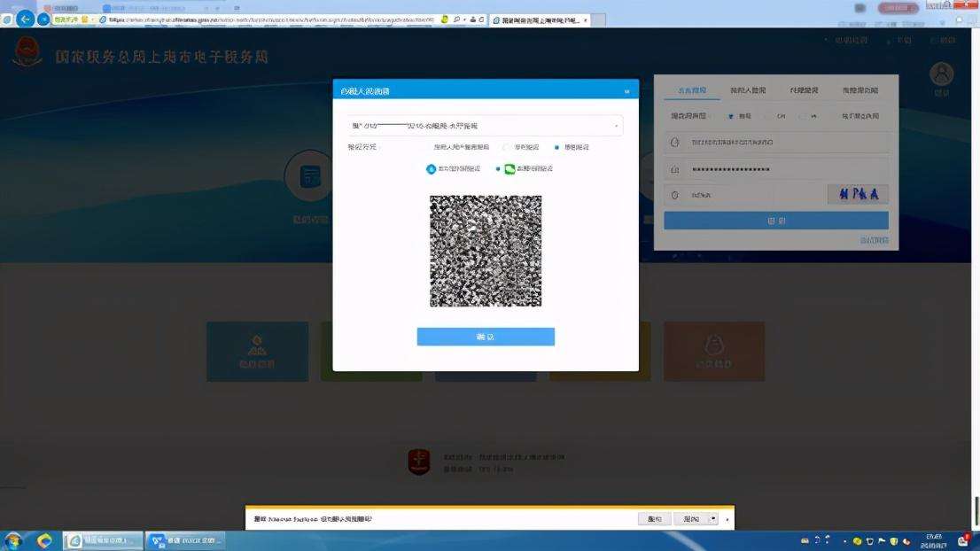This screenshot has height=551, width=980.
Task: Click the keyboard input icon in system tray
Action: tap(805, 541)
